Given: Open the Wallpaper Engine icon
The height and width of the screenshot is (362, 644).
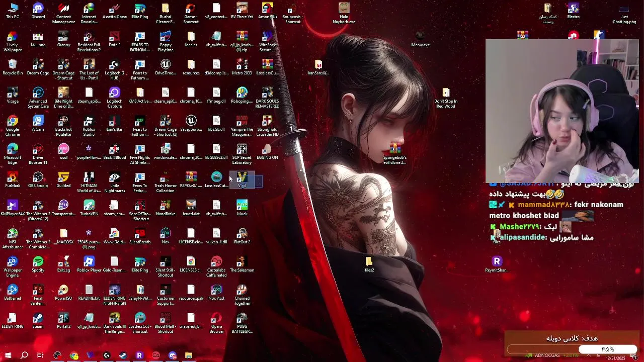Looking at the screenshot, I should tap(13, 267).
